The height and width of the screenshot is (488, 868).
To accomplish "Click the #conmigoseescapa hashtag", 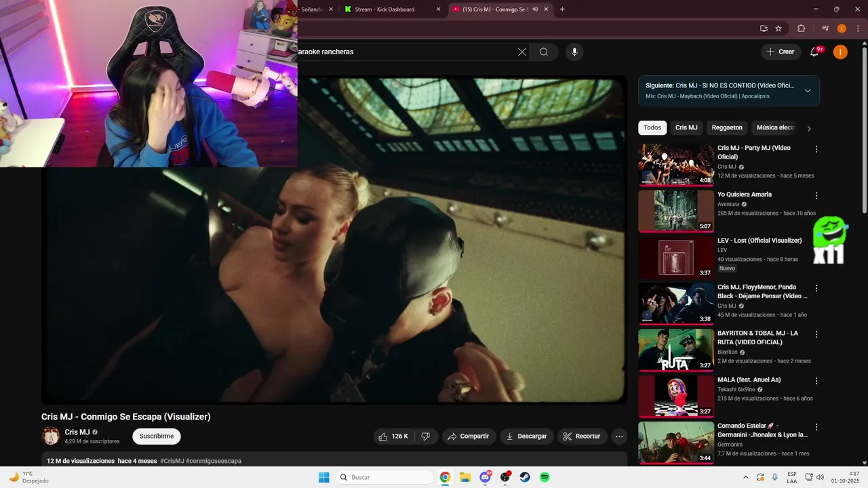I will [x=214, y=461].
